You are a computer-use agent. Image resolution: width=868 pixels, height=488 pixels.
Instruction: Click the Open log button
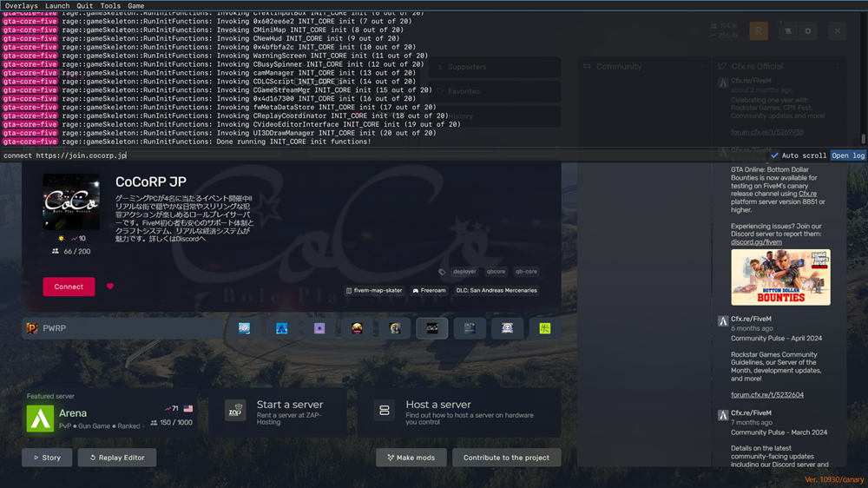tap(848, 155)
